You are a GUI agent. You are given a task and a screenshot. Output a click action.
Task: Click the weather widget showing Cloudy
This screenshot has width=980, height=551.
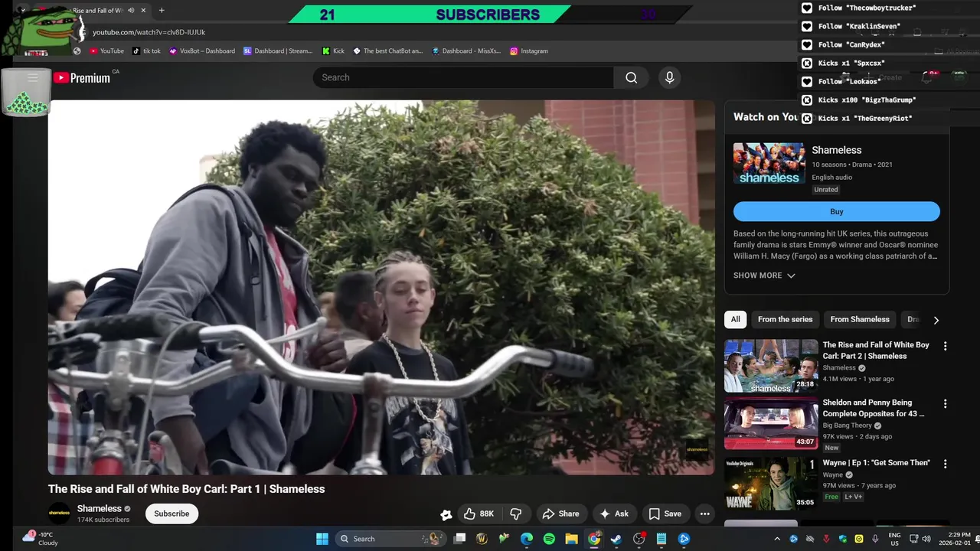[40, 539]
